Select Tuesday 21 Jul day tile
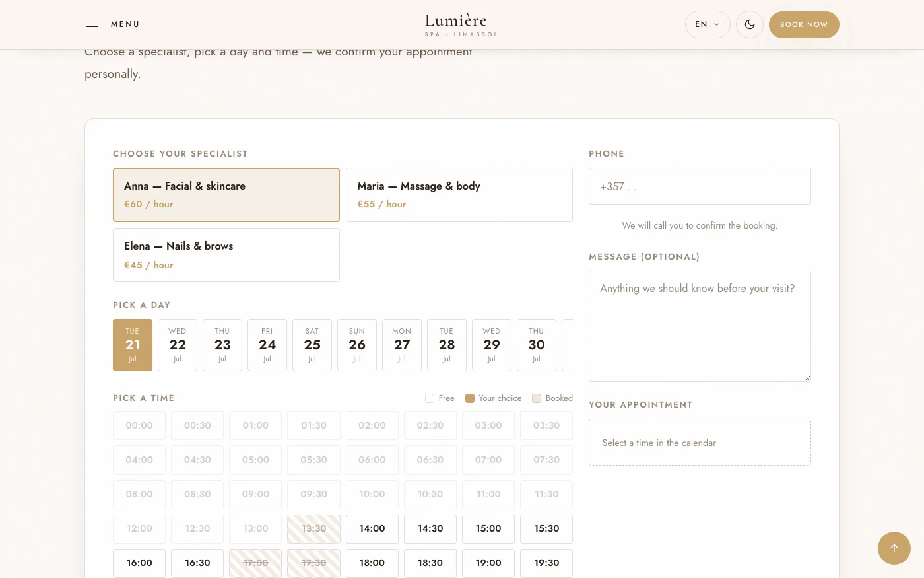 (133, 345)
